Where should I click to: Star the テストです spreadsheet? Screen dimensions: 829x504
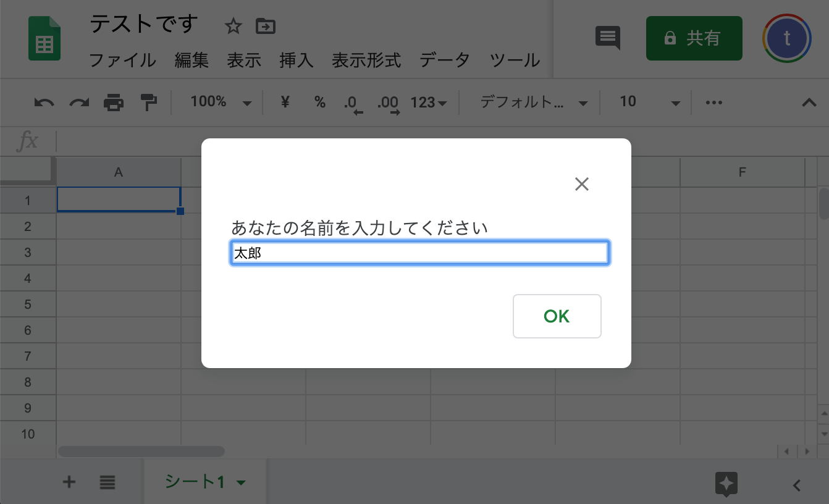coord(233,26)
